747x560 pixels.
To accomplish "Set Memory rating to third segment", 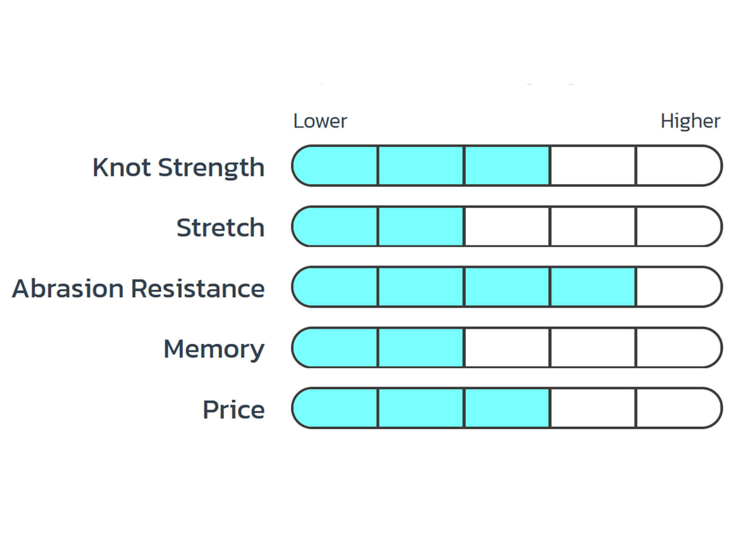I will pyautogui.click(x=507, y=348).
